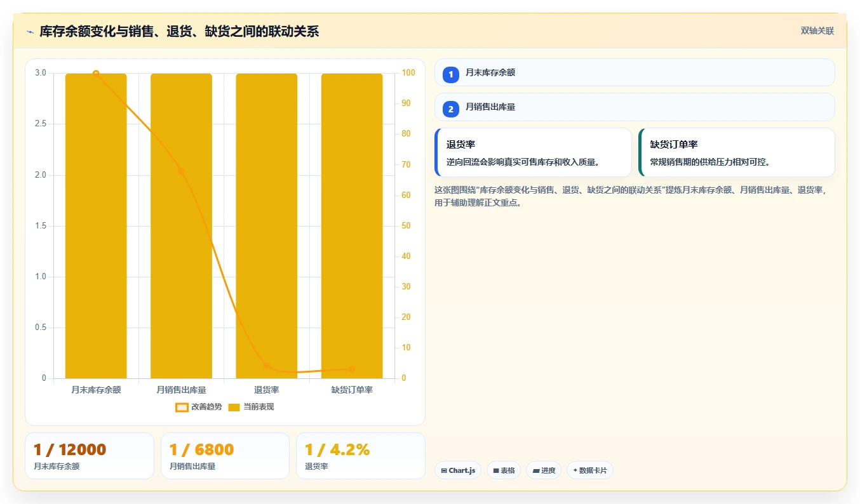
Task: Click the right axis value 100
Action: coord(408,73)
